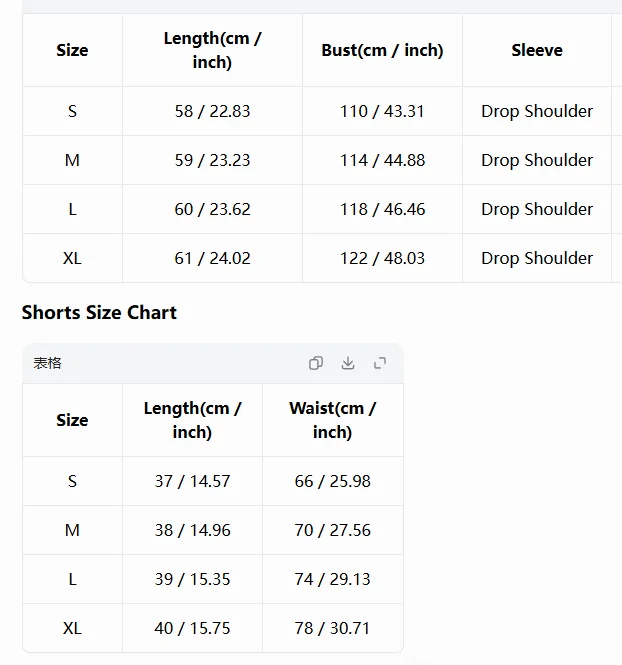Select the 37 / 14.57 shorts length cell
The image size is (622, 665).
pyautogui.click(x=192, y=481)
